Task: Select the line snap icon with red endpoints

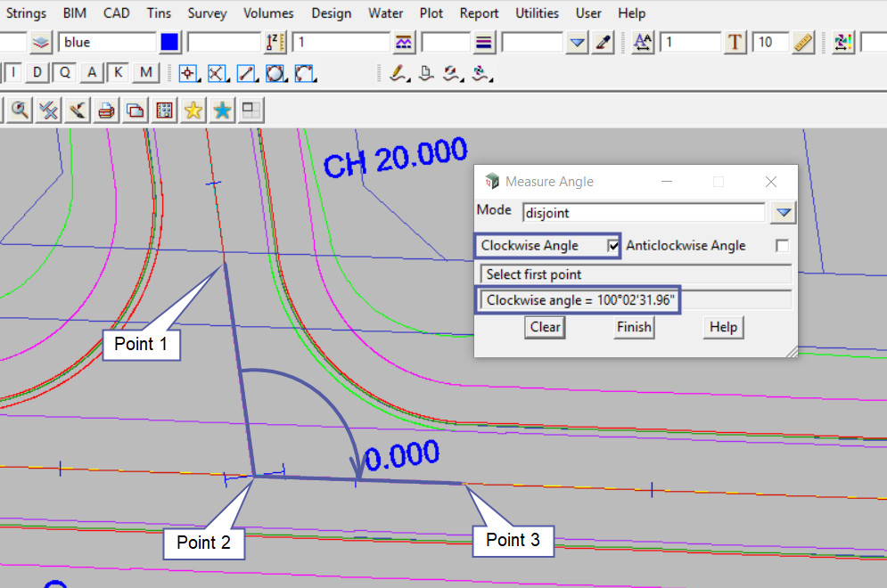Action: pos(247,73)
